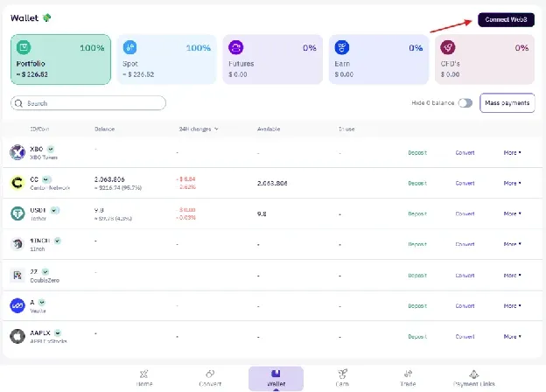The height and width of the screenshot is (392, 546).
Task: Click the Portfolio card icon
Action: (x=24, y=47)
